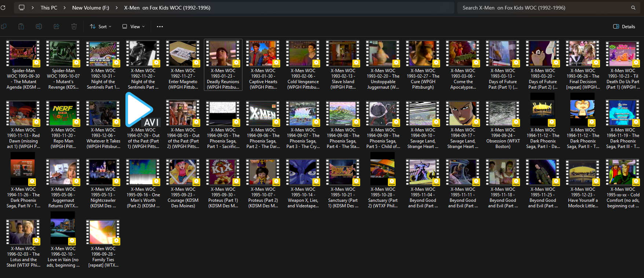Click the '1993-11-20 - Repo Man' file name

(63, 138)
